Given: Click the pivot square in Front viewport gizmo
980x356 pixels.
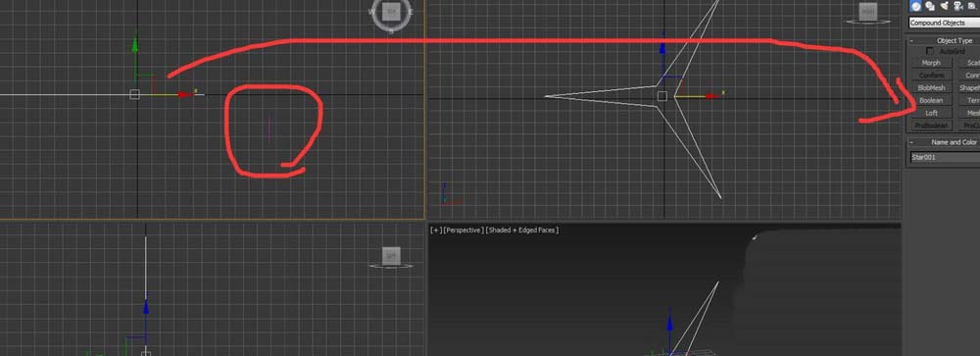Looking at the screenshot, I should coord(662,96).
